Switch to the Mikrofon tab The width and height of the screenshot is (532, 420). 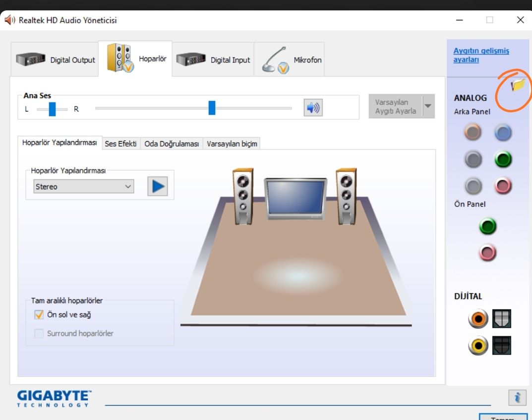(x=290, y=59)
